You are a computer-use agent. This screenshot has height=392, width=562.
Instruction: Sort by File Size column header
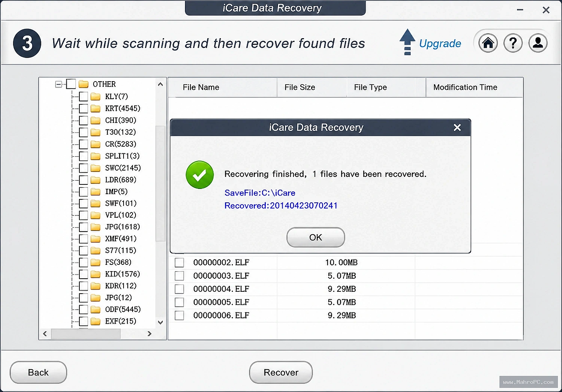tap(312, 88)
